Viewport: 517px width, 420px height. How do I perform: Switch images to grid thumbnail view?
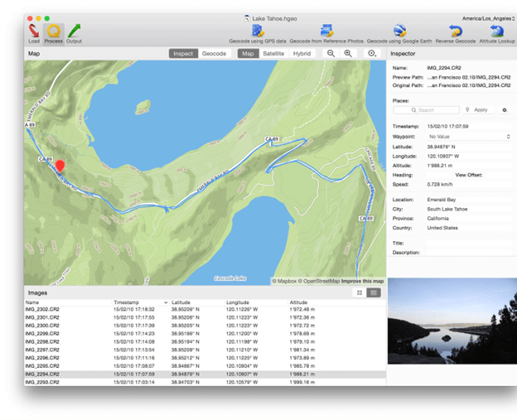tap(360, 292)
